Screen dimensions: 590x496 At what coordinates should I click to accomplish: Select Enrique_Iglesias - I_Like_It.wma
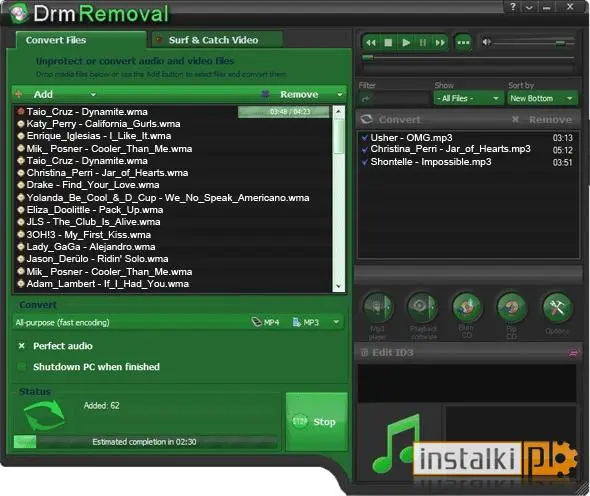[99, 136]
